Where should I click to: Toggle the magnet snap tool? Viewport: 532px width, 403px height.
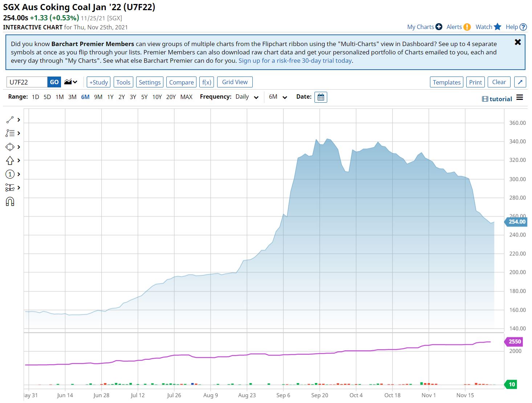(x=10, y=202)
